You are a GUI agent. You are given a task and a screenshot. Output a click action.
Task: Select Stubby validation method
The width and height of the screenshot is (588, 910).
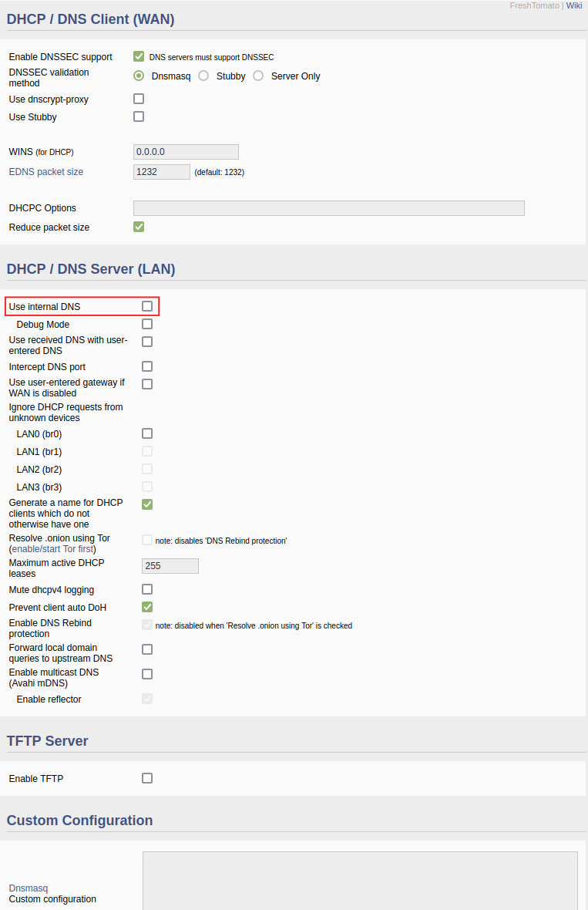(203, 76)
